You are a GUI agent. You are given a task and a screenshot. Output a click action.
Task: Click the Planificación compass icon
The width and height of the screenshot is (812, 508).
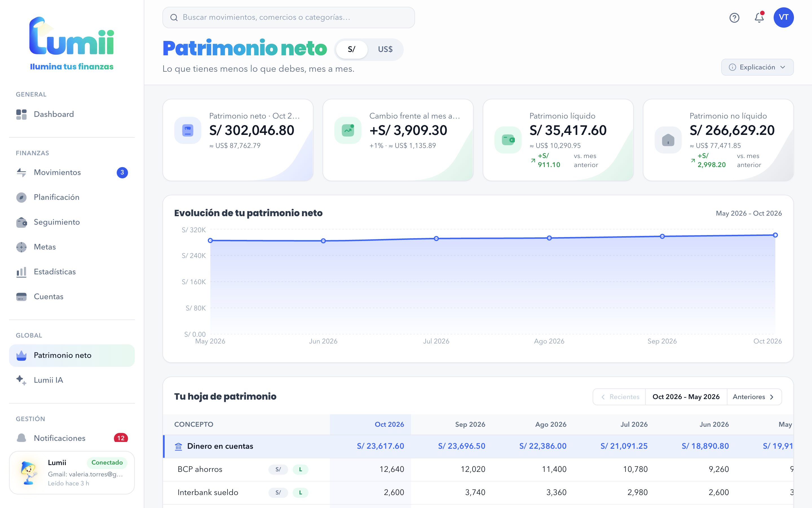[21, 197]
